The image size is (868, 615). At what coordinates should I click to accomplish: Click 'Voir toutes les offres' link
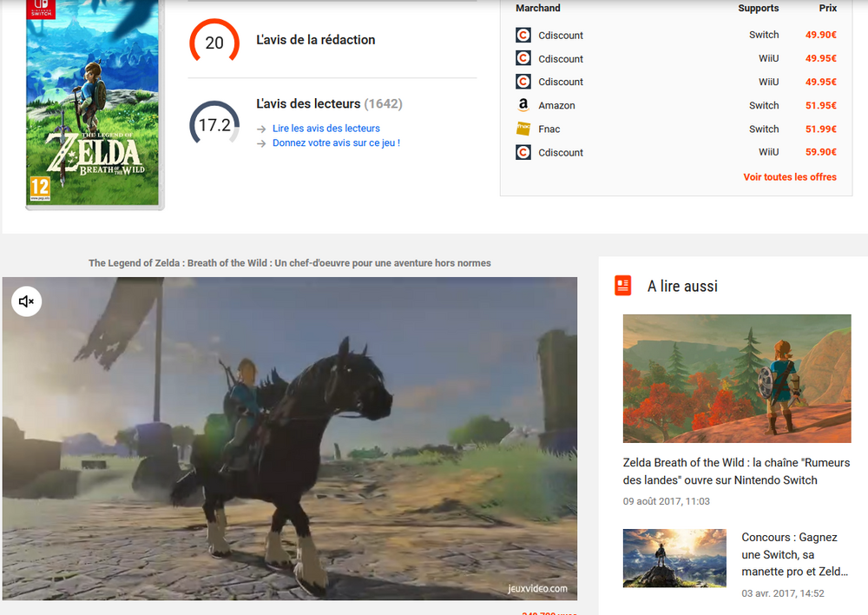790,177
